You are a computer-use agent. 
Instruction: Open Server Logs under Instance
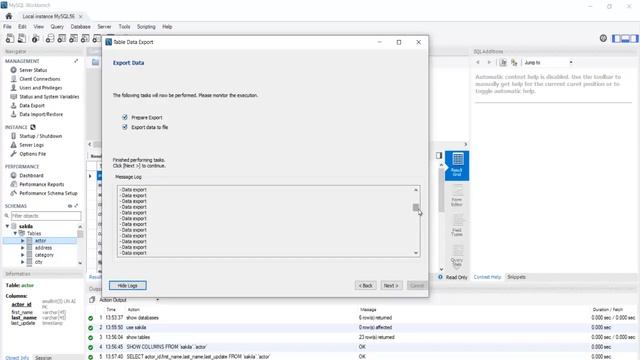coord(31,145)
